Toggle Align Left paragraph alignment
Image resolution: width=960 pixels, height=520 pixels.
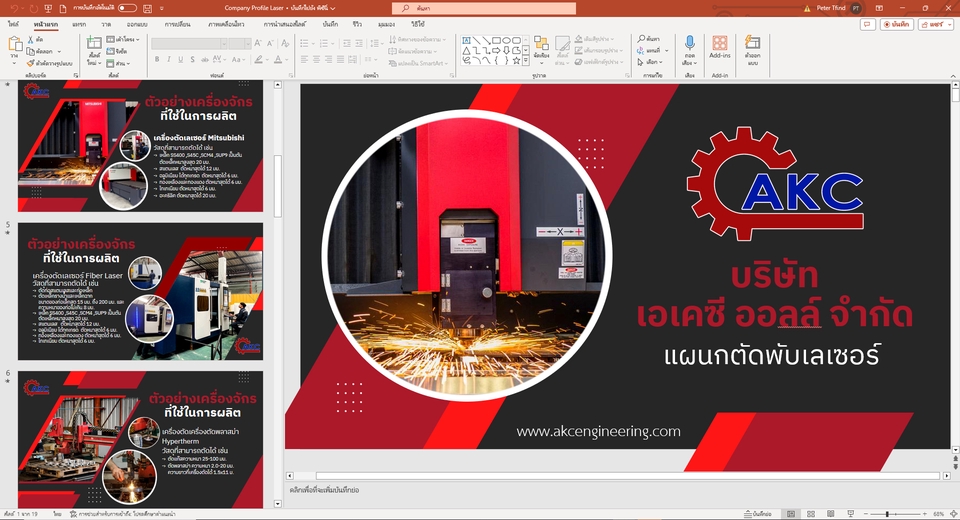[304, 59]
